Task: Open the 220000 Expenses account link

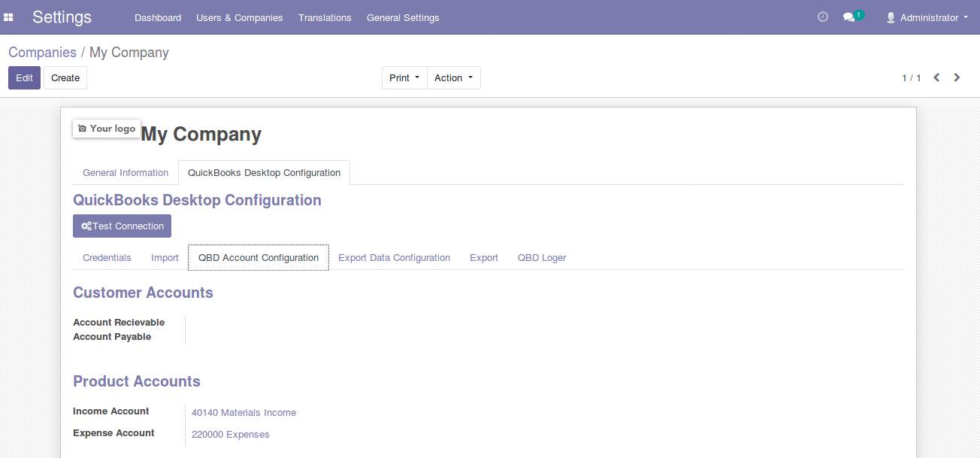Action: click(x=230, y=434)
